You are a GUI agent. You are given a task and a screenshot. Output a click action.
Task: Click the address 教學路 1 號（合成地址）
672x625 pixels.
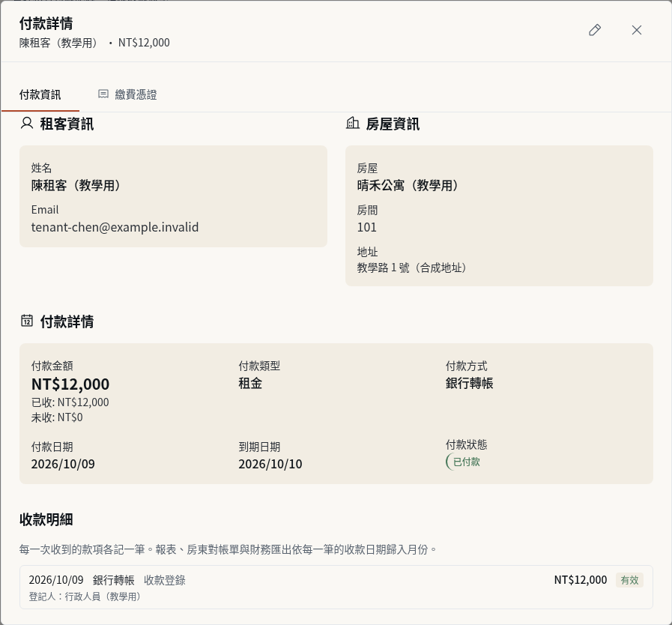point(414,268)
